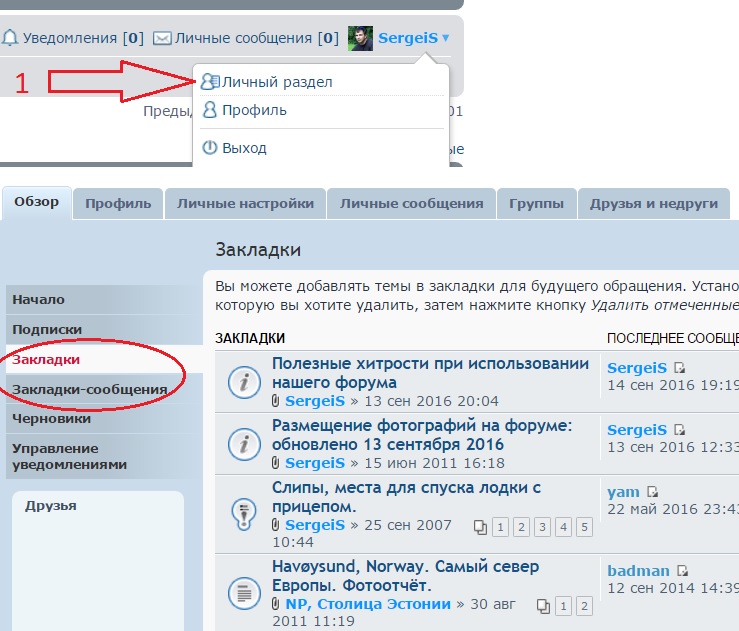Click the power icon next to Выход
The image size is (739, 631).
coord(210,148)
